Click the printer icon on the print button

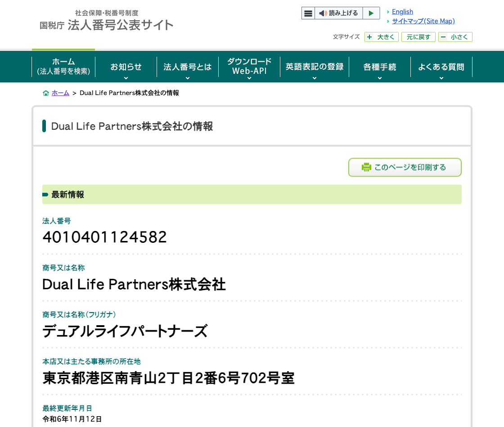tap(366, 167)
